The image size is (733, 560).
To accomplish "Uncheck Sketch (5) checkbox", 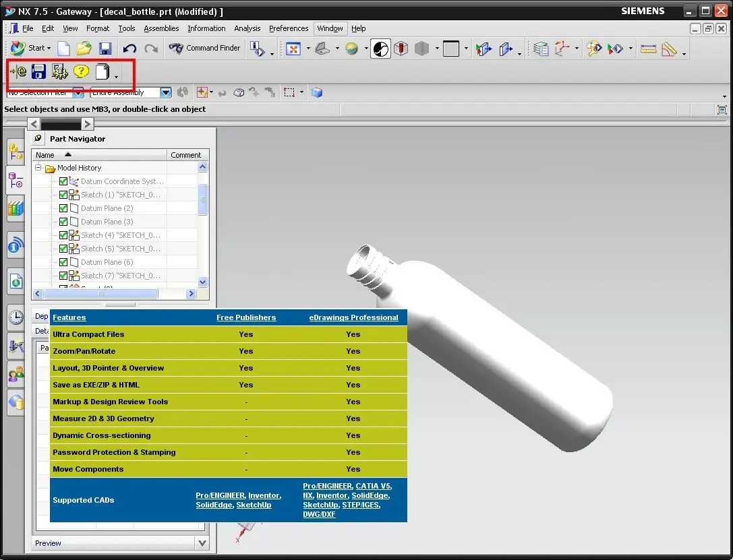I will pyautogui.click(x=63, y=249).
